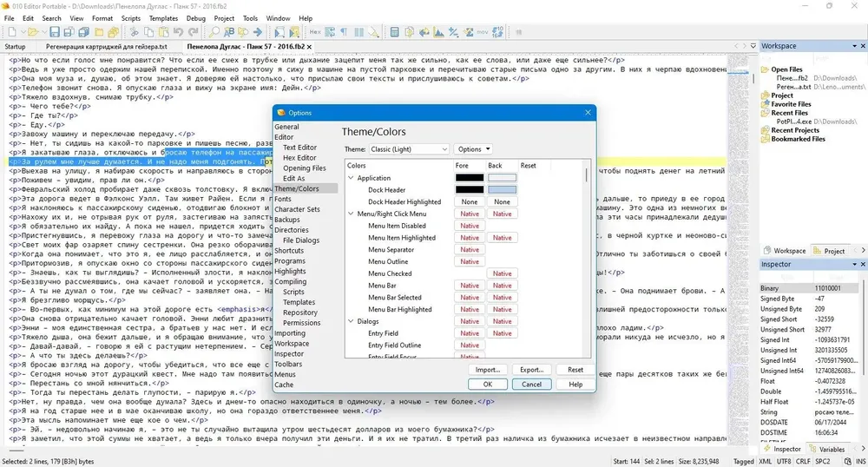Click the New file toolbar icon
This screenshot has width=868, height=467.
12,32
